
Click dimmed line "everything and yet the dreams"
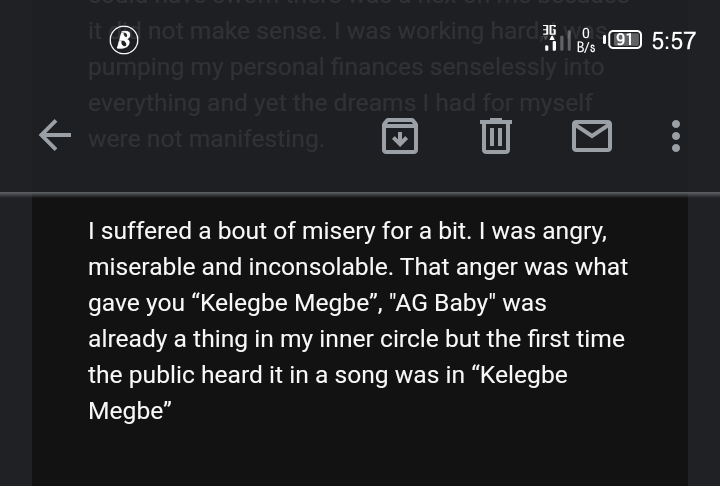tap(340, 103)
